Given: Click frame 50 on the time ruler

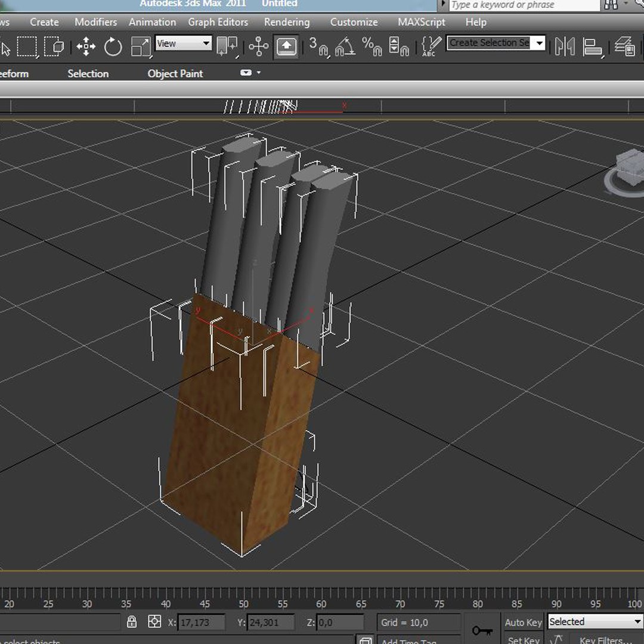Looking at the screenshot, I should pyautogui.click(x=243, y=603).
